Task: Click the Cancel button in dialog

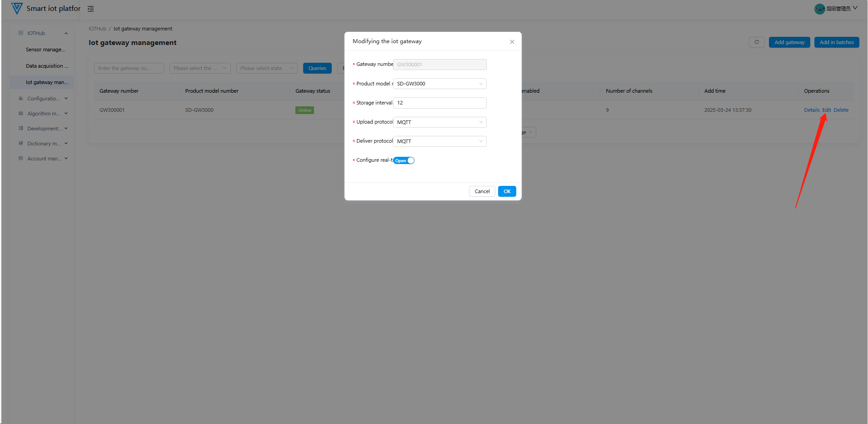Action: coord(482,191)
